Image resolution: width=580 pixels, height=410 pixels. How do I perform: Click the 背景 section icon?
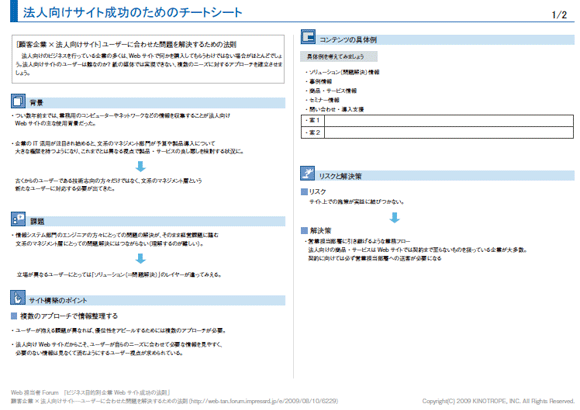[18, 101]
